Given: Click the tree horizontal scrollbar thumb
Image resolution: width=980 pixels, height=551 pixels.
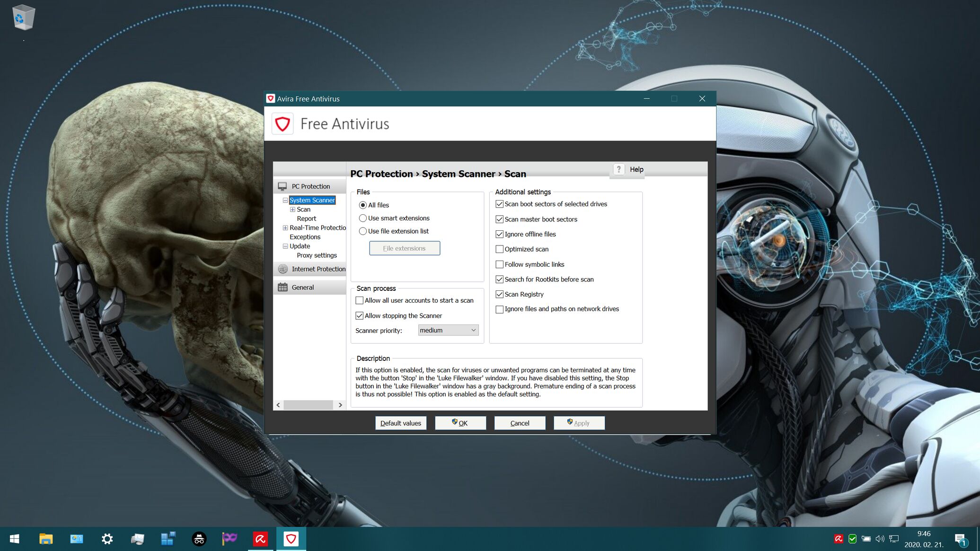Looking at the screenshot, I should [x=308, y=405].
